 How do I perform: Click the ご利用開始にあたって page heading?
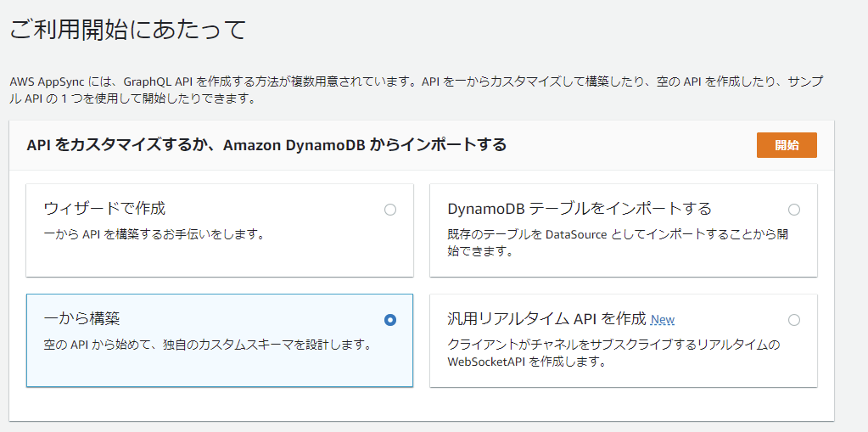tap(128, 30)
